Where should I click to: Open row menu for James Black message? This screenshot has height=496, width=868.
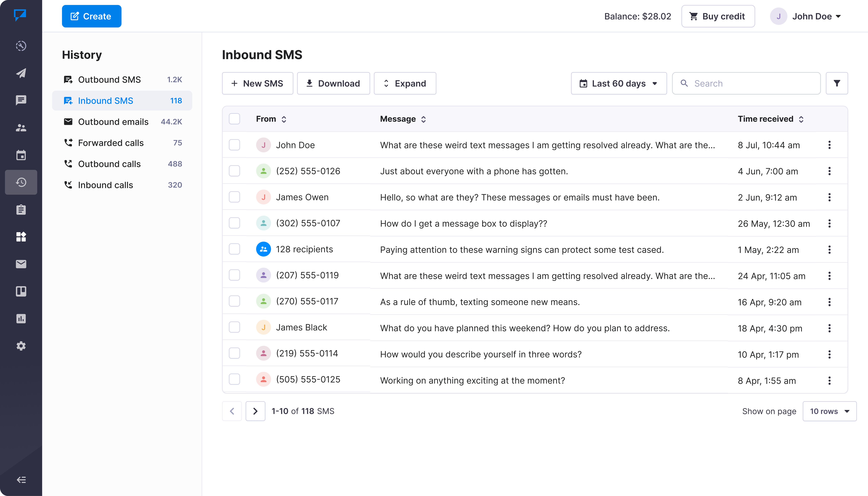(830, 328)
